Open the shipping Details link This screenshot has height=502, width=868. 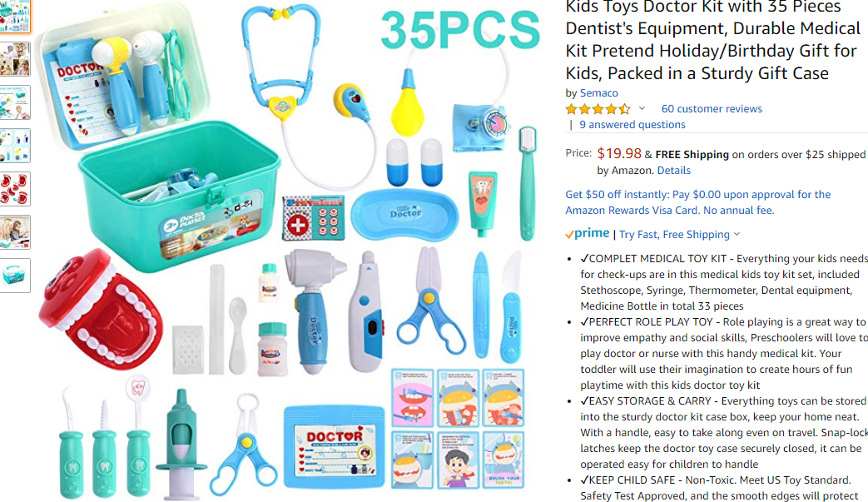point(674,171)
